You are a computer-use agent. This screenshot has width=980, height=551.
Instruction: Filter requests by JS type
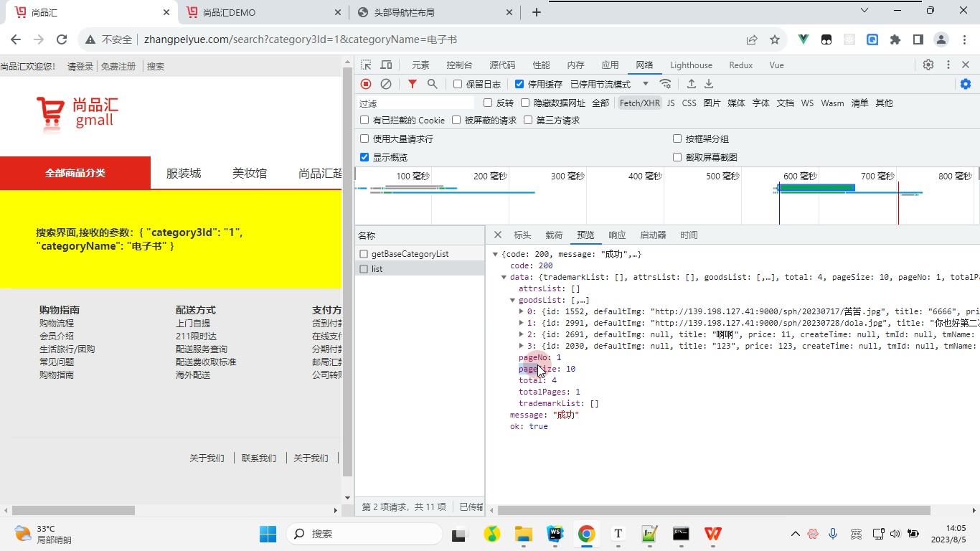[x=671, y=103]
